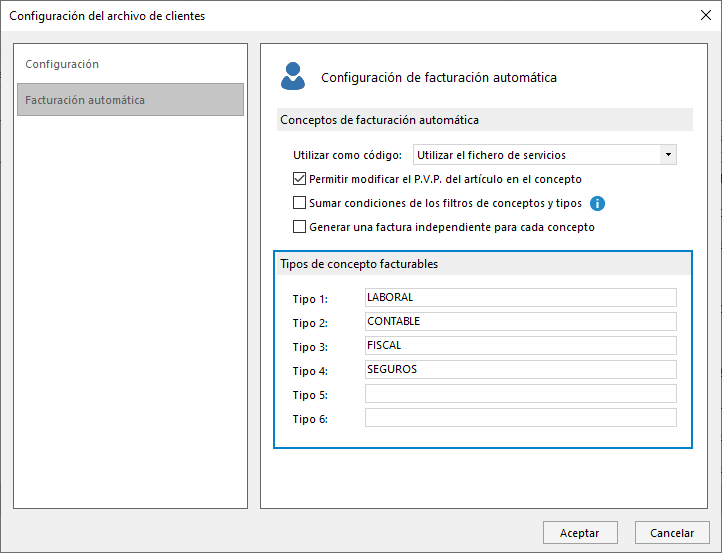This screenshot has width=722, height=553.
Task: Enable Sumar condiciones de los filtros checkbox
Action: pyautogui.click(x=299, y=203)
